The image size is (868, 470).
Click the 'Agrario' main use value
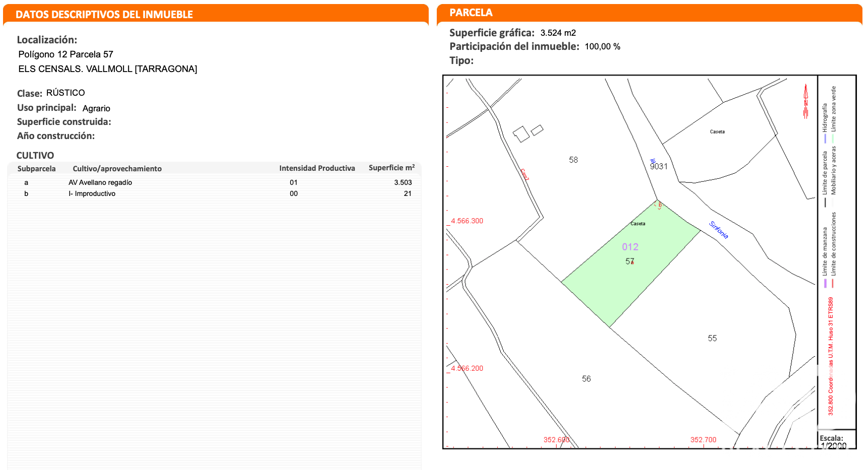pos(96,108)
